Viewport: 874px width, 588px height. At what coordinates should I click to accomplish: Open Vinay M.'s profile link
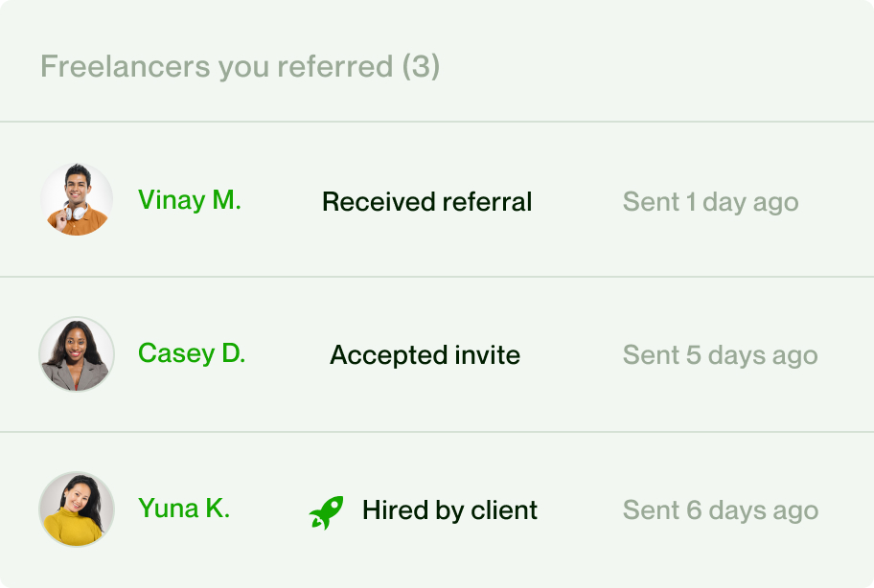[189, 201]
